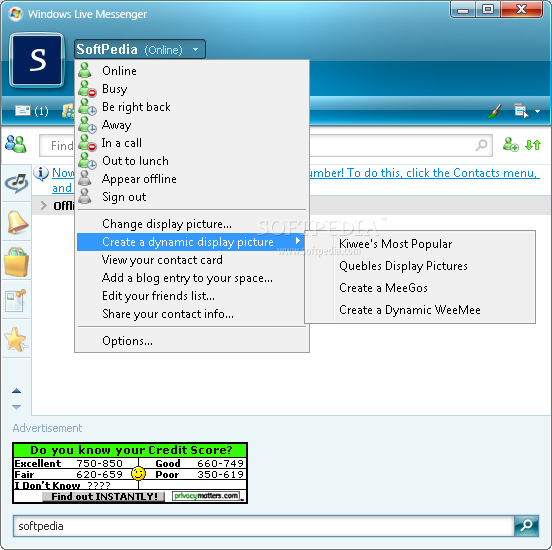Viewport: 552px width, 550px height.
Task: Select Create a MeeGos
Action: coord(420,288)
